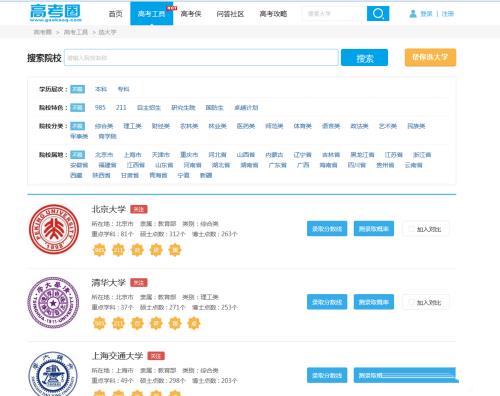The width and height of the screenshot is (500, 396).
Task: Filter school type by 综合类
Action: pos(104,126)
